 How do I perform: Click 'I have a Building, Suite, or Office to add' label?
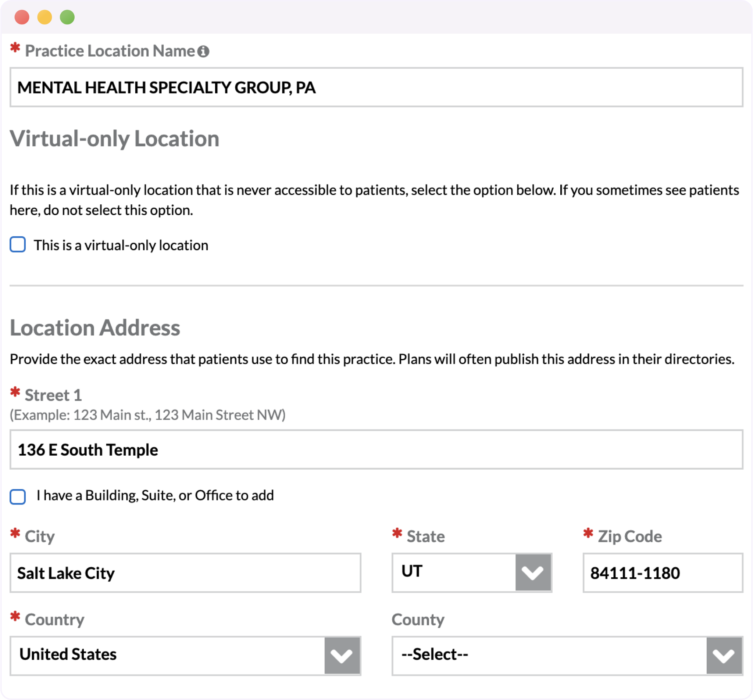pos(155,496)
